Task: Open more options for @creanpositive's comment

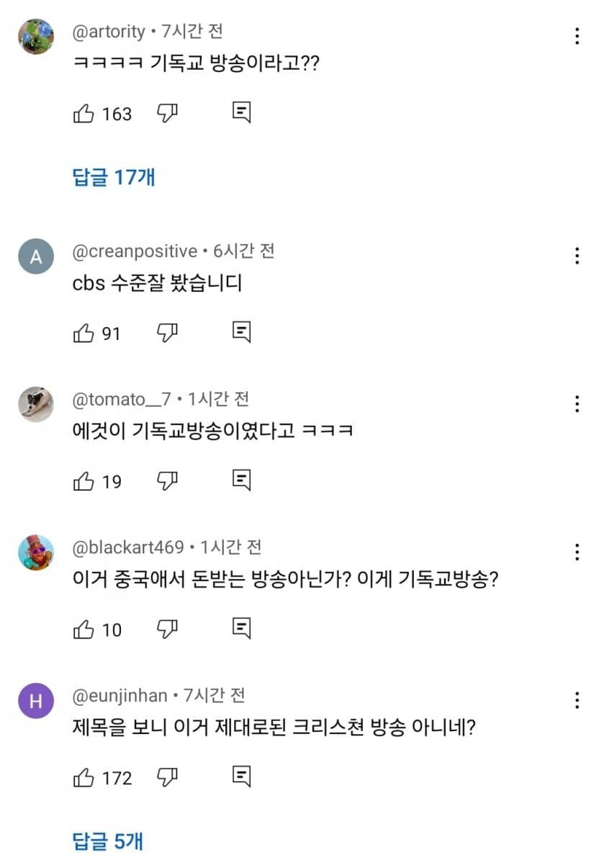Action: point(577,256)
